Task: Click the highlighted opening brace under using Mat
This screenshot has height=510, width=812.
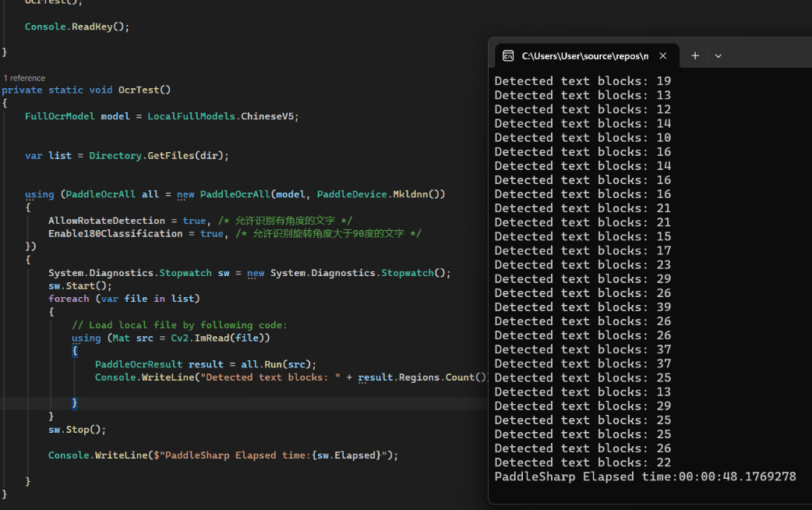Action: (x=75, y=352)
